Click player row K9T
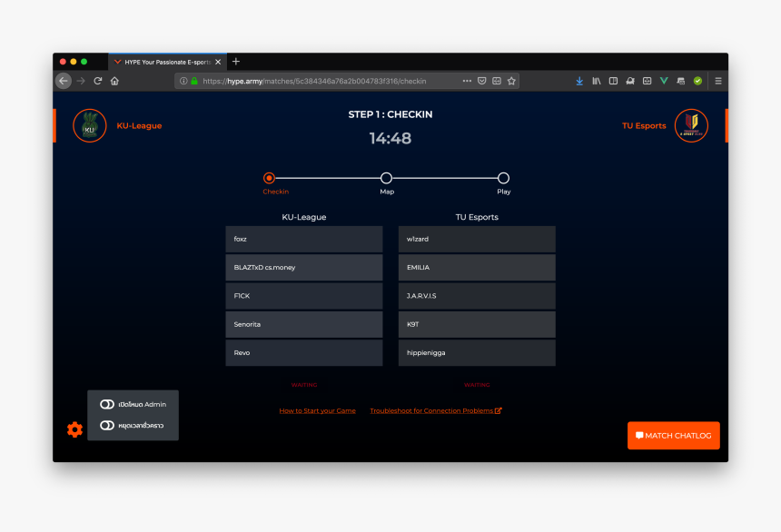Image resolution: width=781 pixels, height=532 pixels. [x=477, y=324]
